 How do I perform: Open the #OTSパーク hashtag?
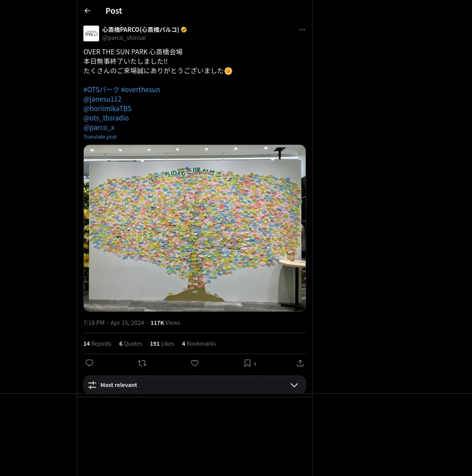pyautogui.click(x=101, y=89)
